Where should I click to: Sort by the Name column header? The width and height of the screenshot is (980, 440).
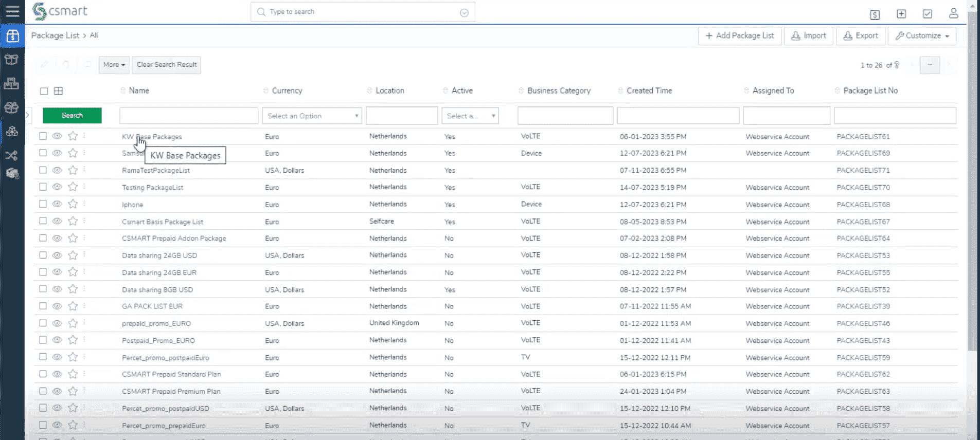[139, 90]
